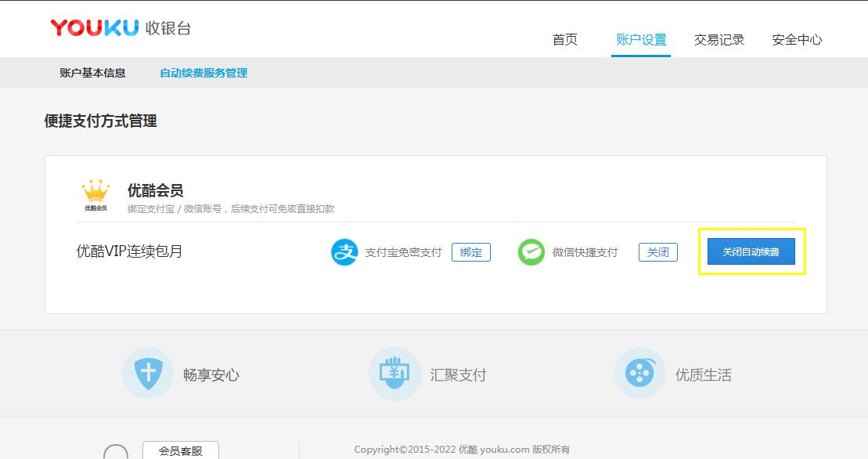Click the film reel icon beside 优质生活

(x=640, y=373)
